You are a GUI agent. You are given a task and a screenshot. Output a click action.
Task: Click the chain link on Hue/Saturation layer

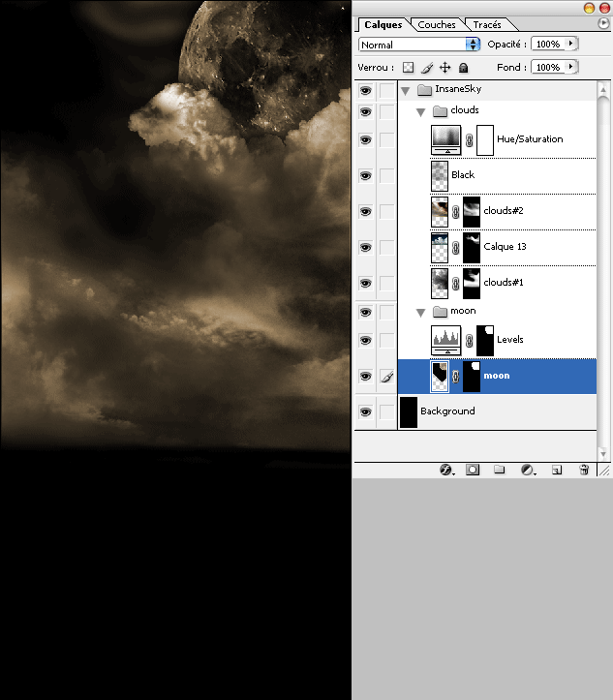pos(469,140)
